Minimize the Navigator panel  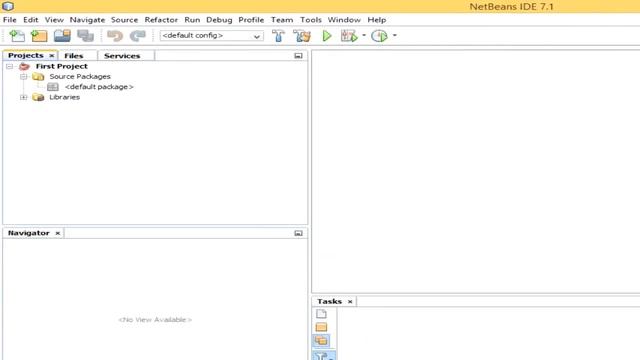298,233
